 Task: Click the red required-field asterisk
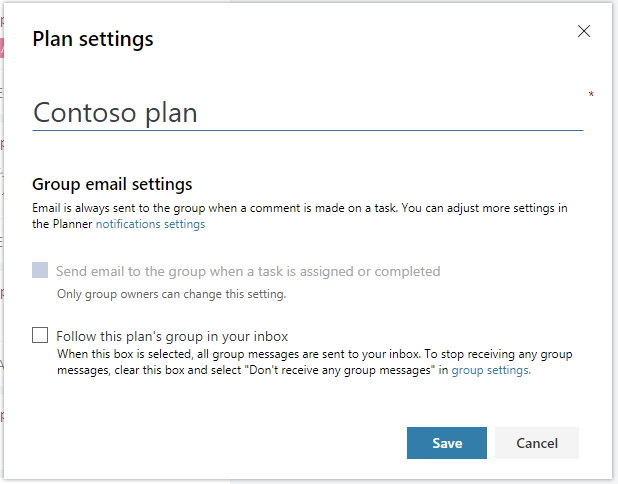pos(591,95)
